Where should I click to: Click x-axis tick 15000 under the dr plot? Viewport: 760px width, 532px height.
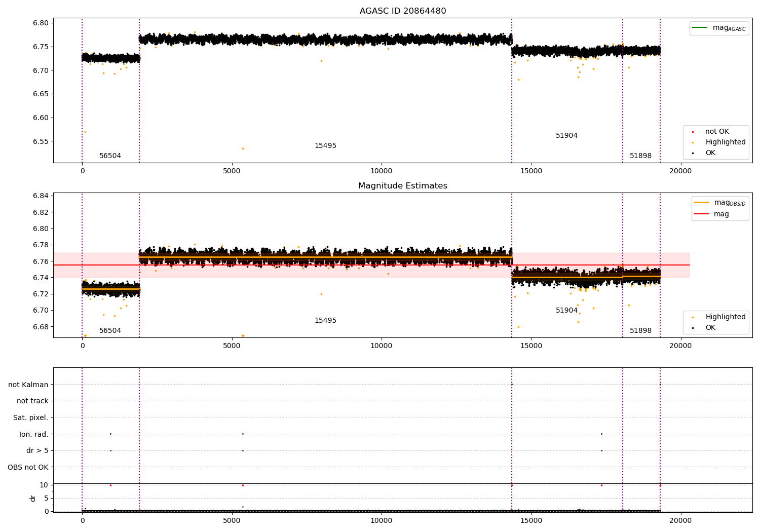[x=530, y=520]
